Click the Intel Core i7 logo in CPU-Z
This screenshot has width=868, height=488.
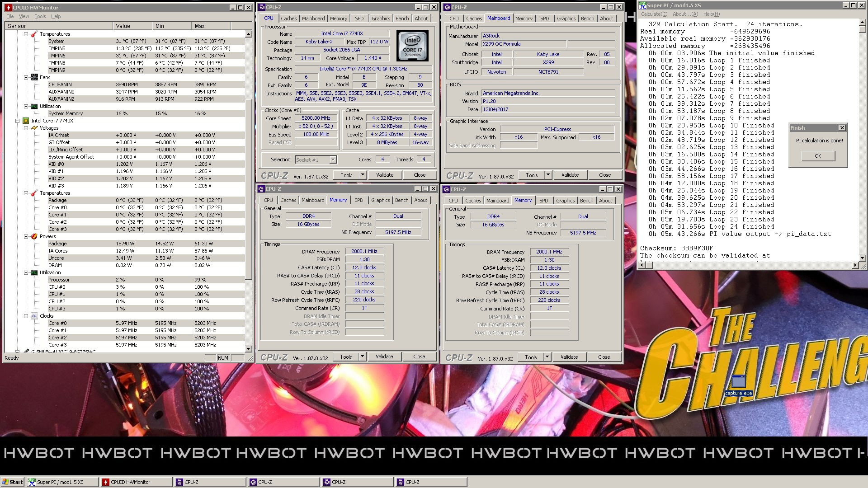(x=412, y=46)
